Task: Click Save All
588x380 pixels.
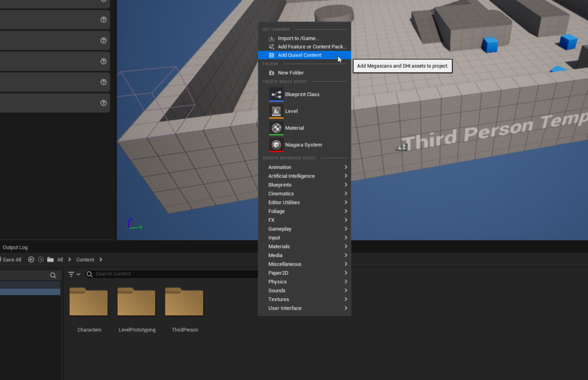Action: coord(11,259)
